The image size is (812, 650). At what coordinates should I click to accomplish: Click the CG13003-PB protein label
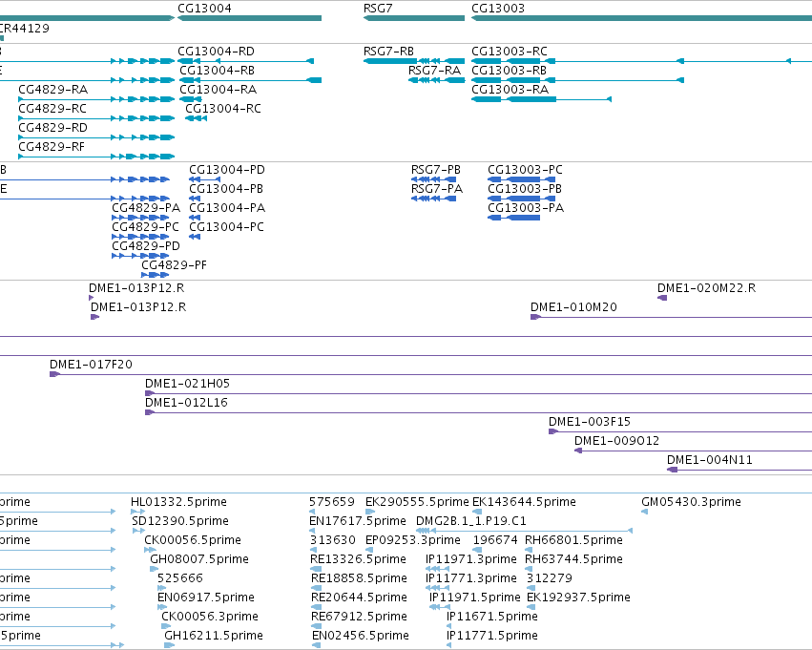[525, 189]
